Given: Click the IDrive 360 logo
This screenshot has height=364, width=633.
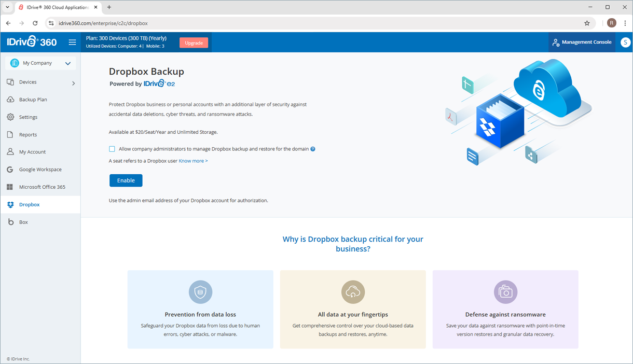Looking at the screenshot, I should coord(32,43).
